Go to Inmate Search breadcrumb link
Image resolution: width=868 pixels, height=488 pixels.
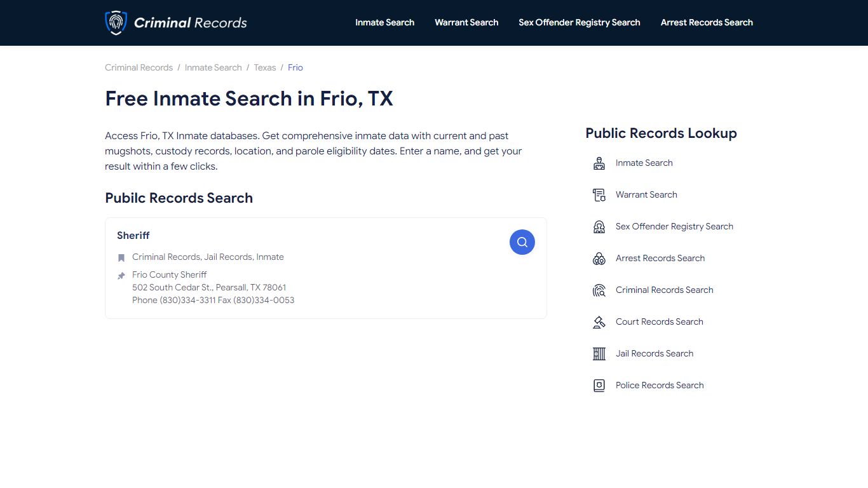point(213,67)
